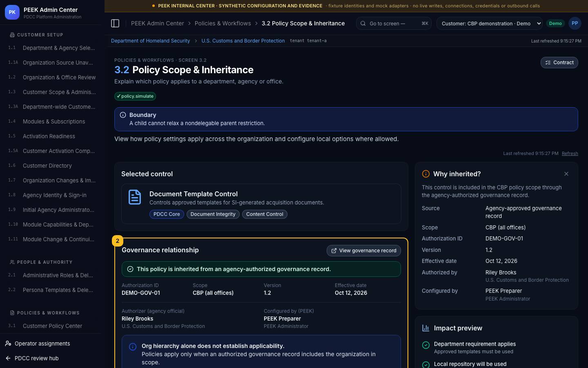Click the Document Template Control file icon
588x368 pixels.
click(135, 197)
